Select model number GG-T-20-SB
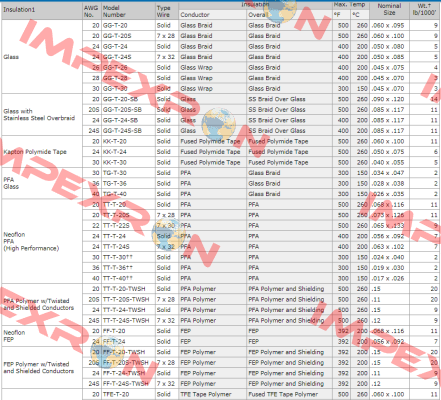The height and width of the screenshot is (400, 441). click(120, 99)
